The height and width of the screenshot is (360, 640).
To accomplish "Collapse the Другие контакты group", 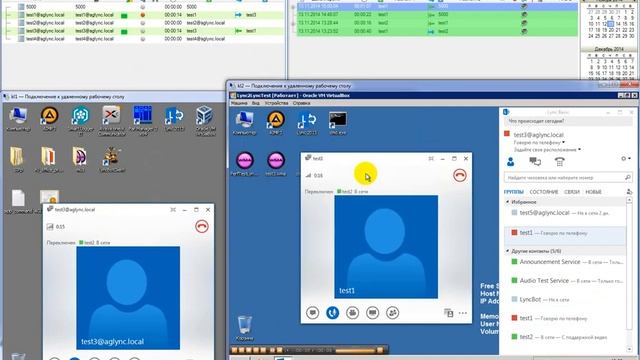I will pyautogui.click(x=507, y=251).
